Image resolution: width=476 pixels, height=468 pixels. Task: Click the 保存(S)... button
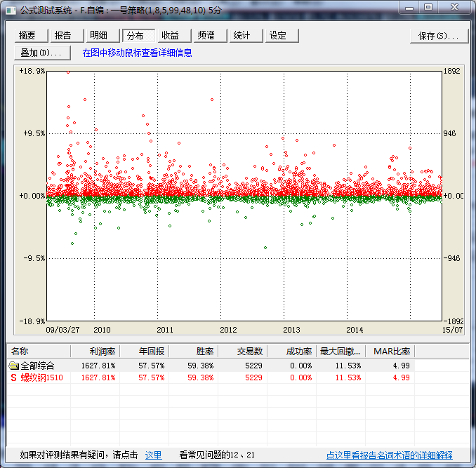(439, 36)
